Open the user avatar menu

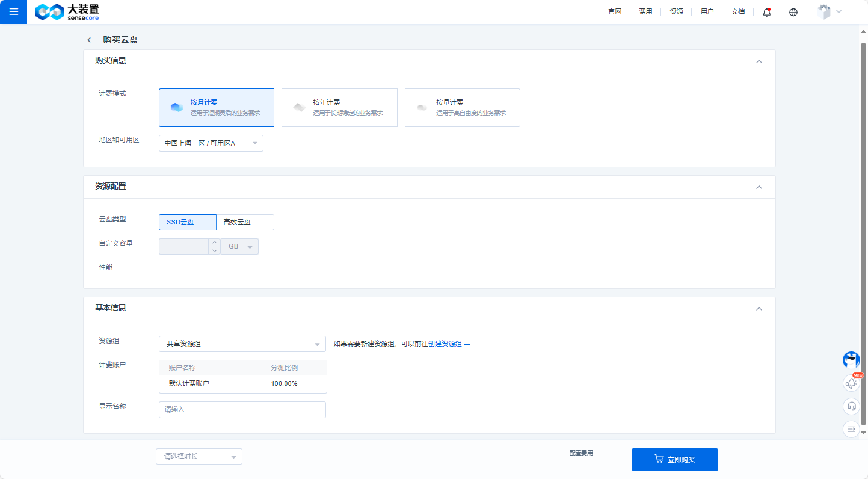coord(829,12)
